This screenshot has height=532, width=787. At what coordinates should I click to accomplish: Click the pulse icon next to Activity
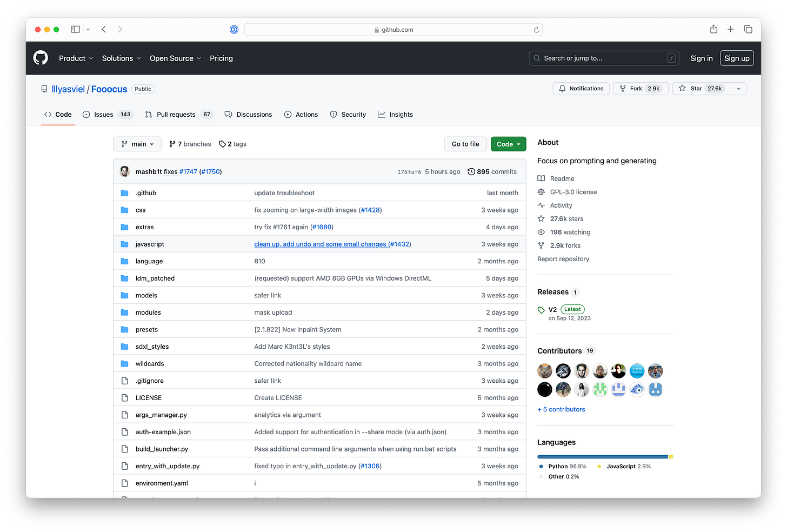tap(541, 205)
